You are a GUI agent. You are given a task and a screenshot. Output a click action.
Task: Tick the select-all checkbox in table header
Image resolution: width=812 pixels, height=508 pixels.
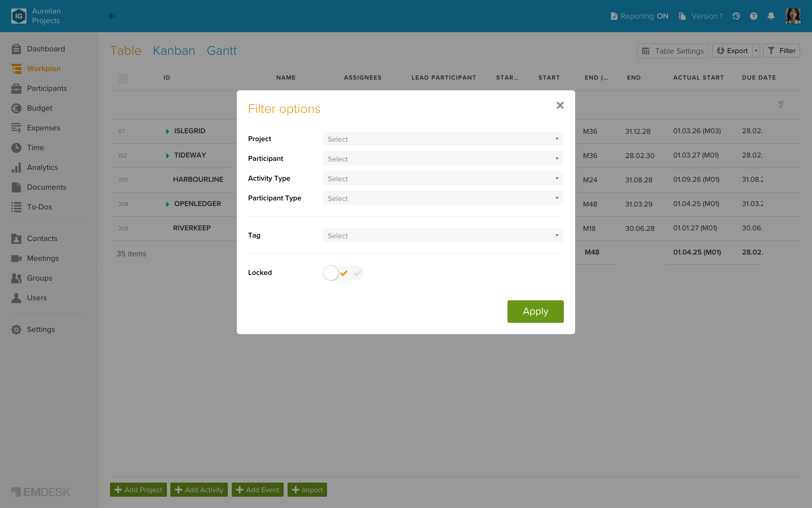123,79
